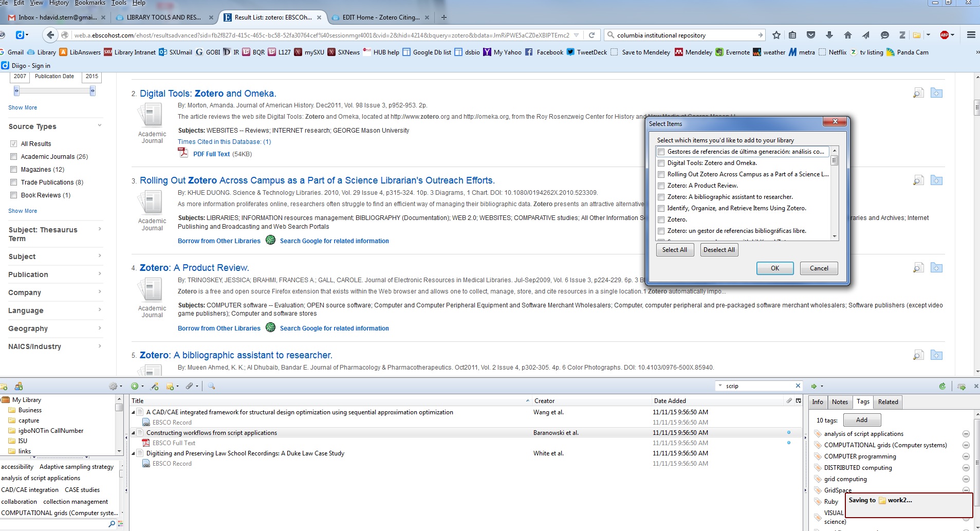Toggle Magazines (12) source type

point(14,169)
